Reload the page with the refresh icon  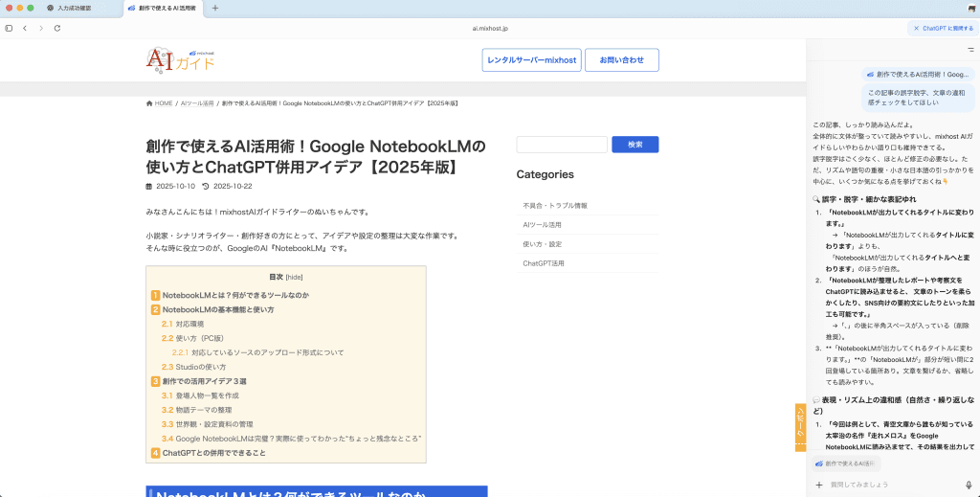(x=57, y=28)
